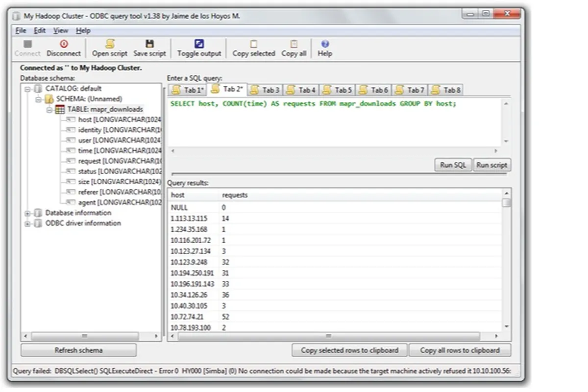588x392 pixels.
Task: Expand the ODBC driver information node
Action: click(28, 223)
